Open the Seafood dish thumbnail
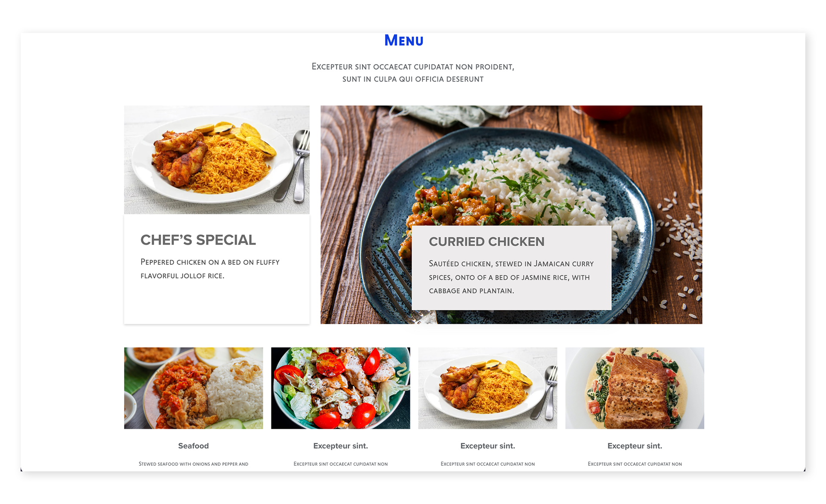This screenshot has width=826, height=504. pyautogui.click(x=194, y=388)
